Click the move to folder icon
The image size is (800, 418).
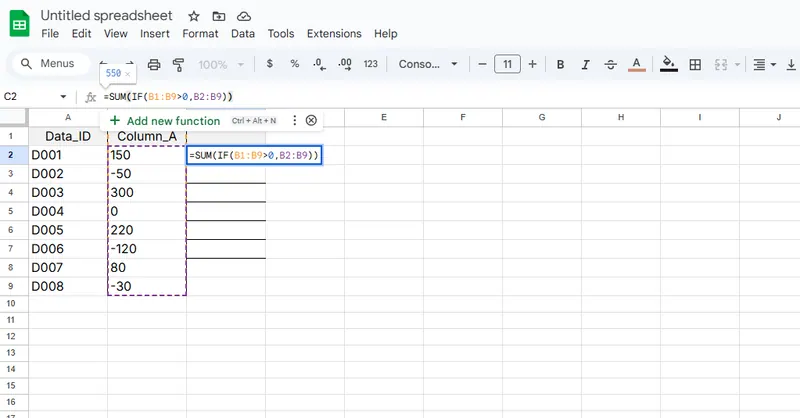(x=219, y=17)
